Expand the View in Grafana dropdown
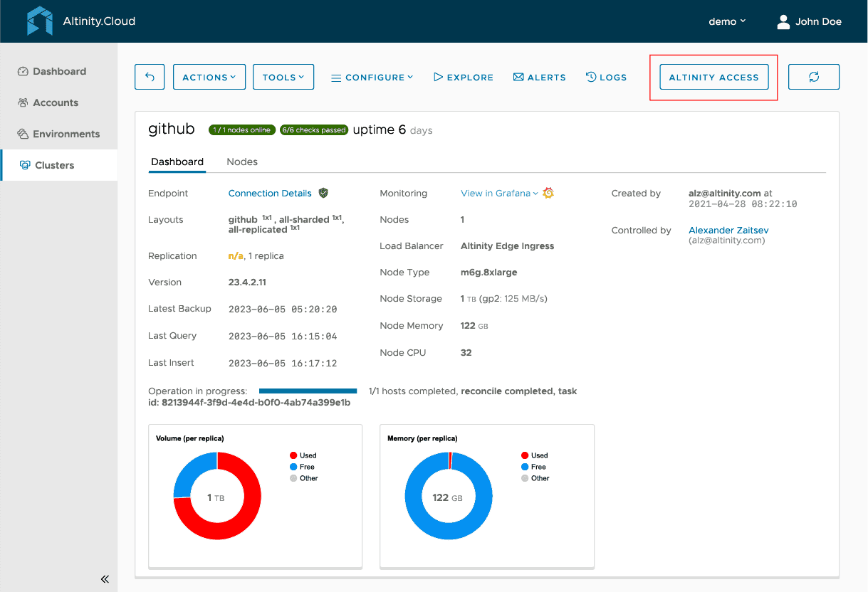868x592 pixels. pos(499,193)
